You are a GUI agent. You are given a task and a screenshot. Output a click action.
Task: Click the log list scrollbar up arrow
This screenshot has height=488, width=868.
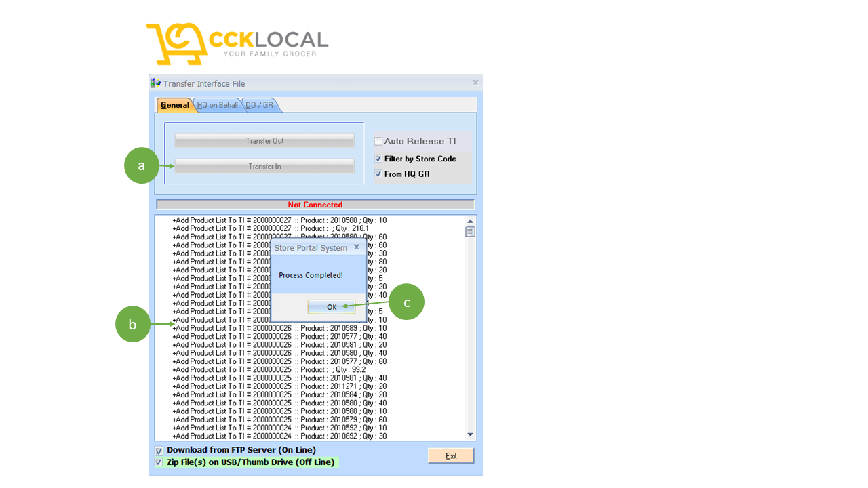[469, 220]
